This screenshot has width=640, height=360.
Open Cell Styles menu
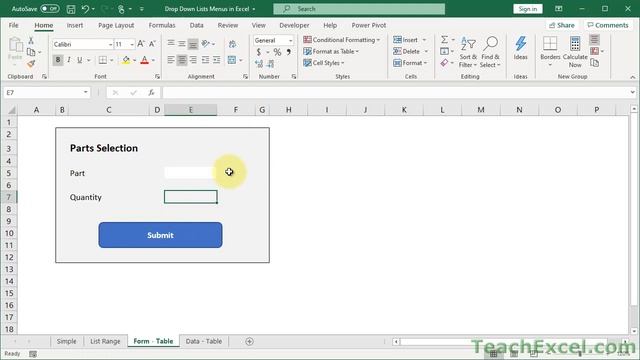[324, 63]
